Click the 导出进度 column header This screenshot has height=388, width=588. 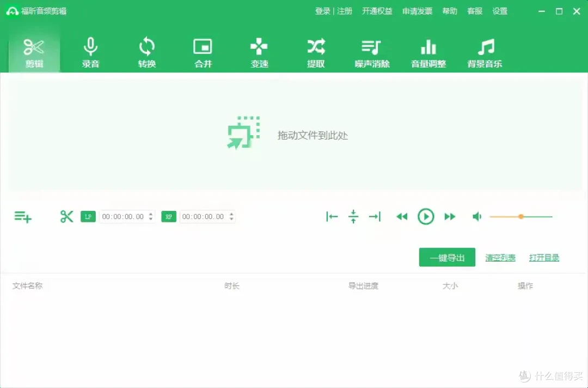pos(363,286)
